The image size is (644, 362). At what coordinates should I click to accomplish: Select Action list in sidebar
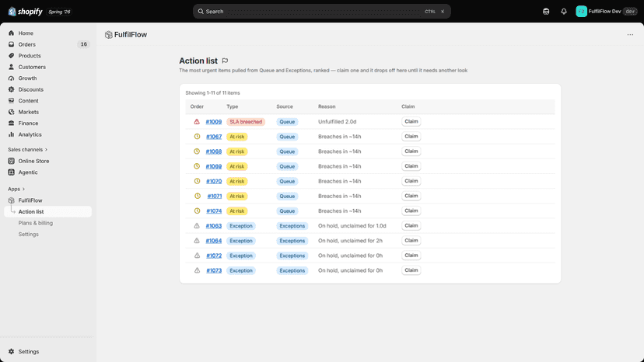click(x=47, y=211)
